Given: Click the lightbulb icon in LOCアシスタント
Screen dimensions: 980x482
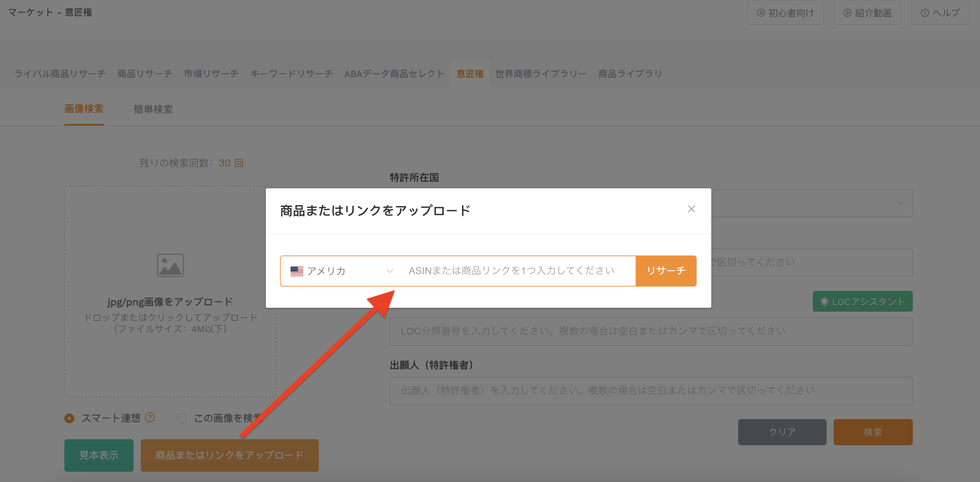Looking at the screenshot, I should 824,301.
